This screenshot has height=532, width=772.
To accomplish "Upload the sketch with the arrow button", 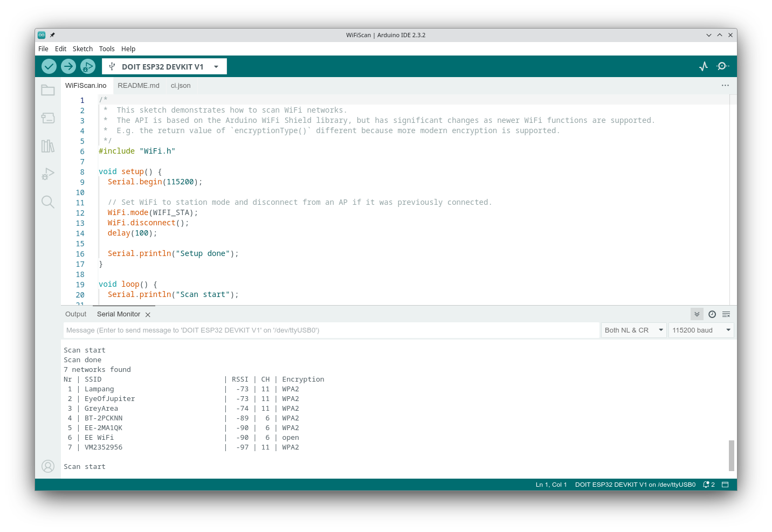I will [x=68, y=66].
